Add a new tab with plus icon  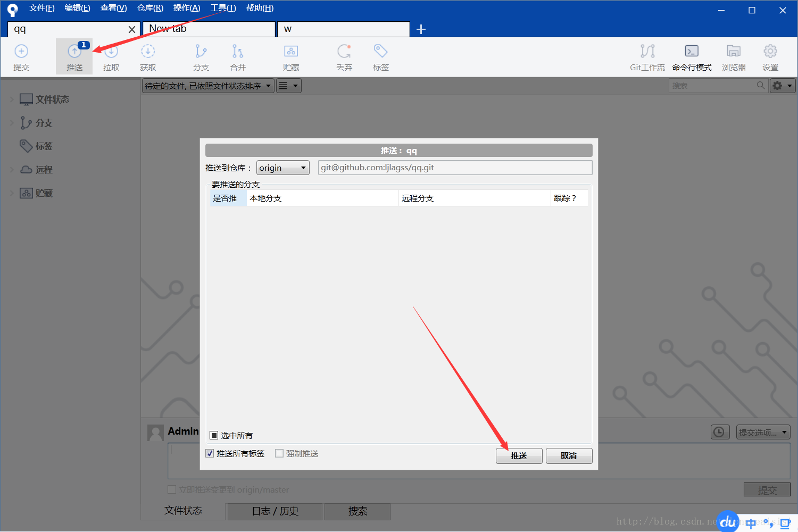point(421,29)
